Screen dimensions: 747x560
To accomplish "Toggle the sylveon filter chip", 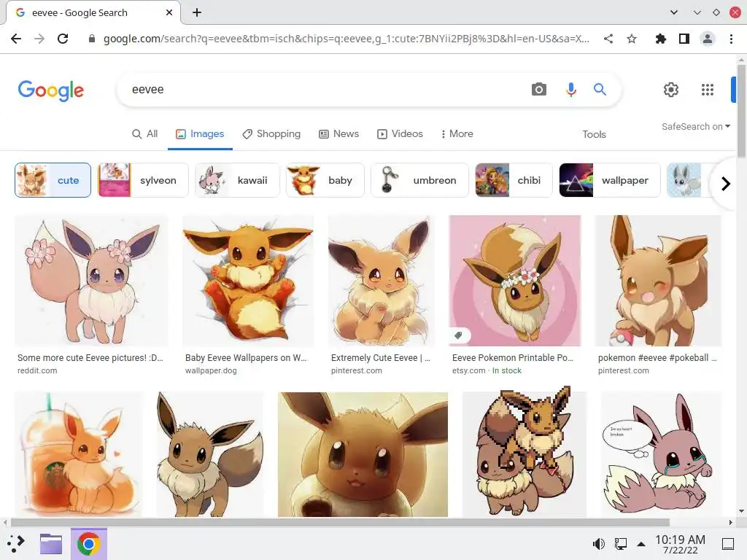I will pos(143,180).
